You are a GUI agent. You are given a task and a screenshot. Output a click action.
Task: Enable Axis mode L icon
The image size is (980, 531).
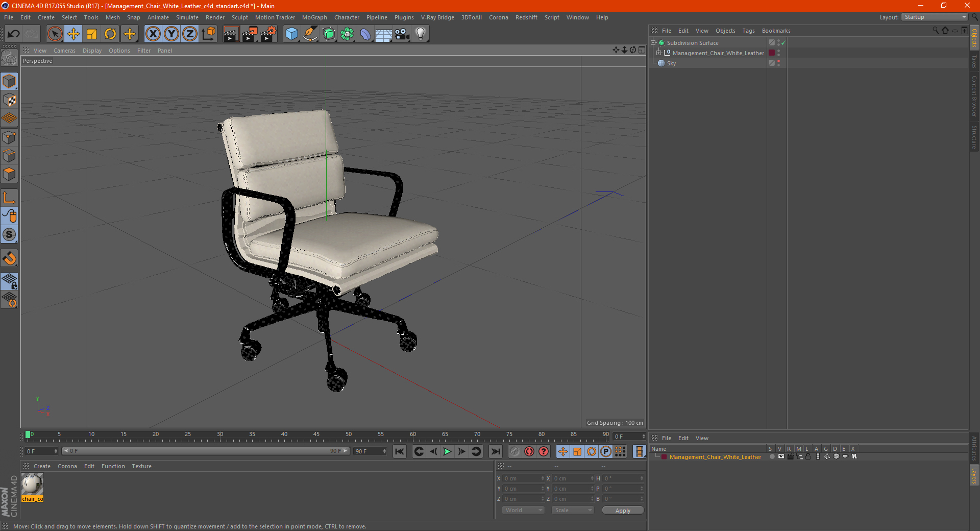click(x=9, y=198)
